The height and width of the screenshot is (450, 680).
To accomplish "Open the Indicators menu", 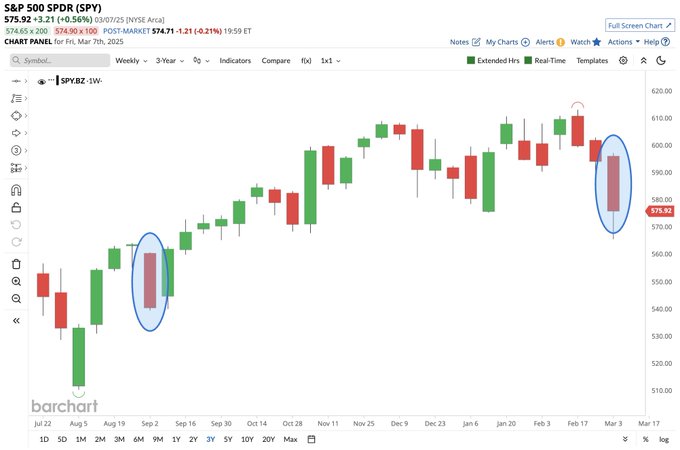I will click(x=235, y=61).
